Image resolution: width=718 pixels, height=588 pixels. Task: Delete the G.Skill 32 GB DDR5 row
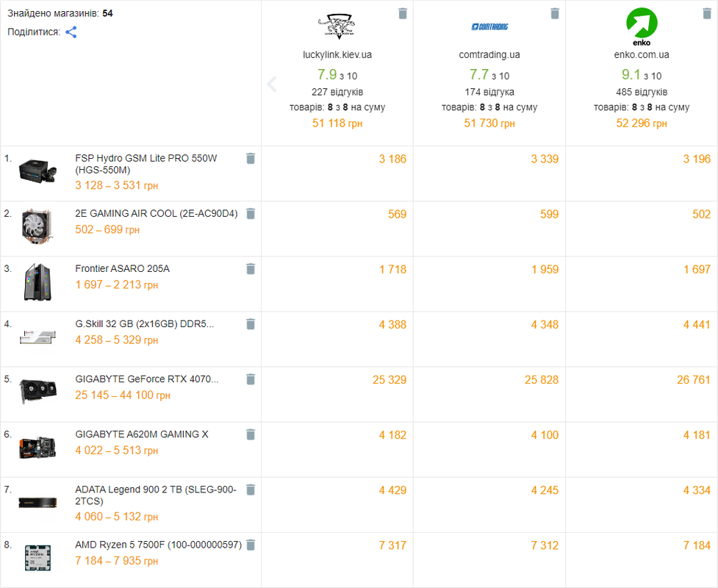point(251,324)
